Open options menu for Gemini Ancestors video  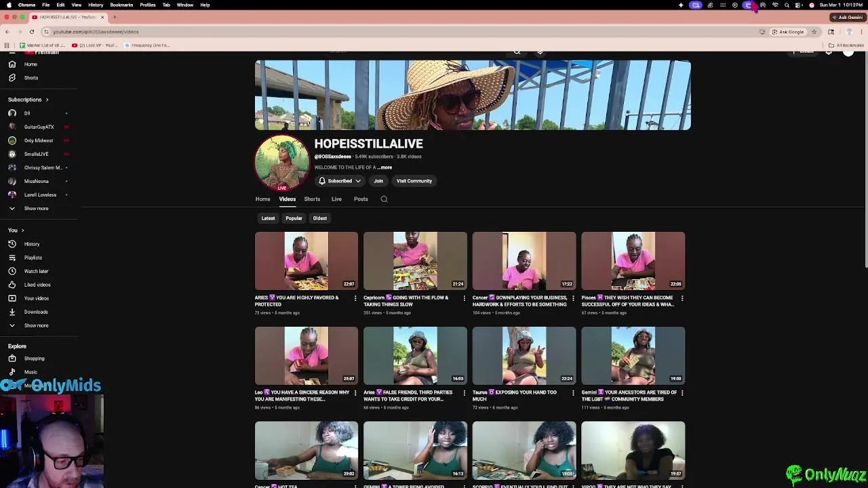[682, 393]
